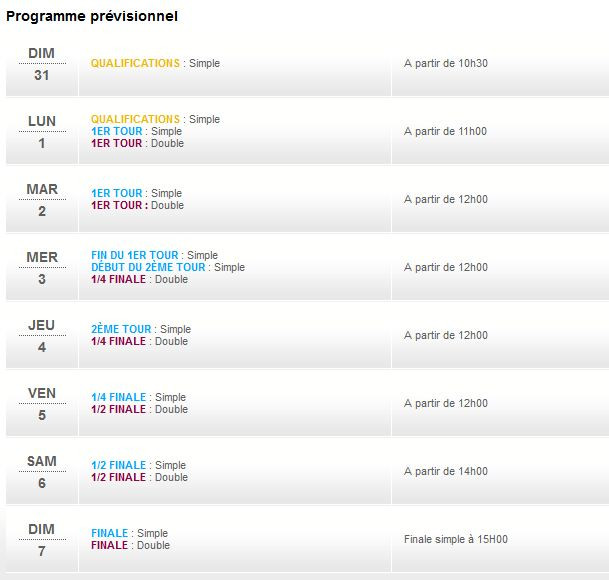Select the DIM 31 day cell
Viewport: 609px width, 580px height.
pos(42,64)
